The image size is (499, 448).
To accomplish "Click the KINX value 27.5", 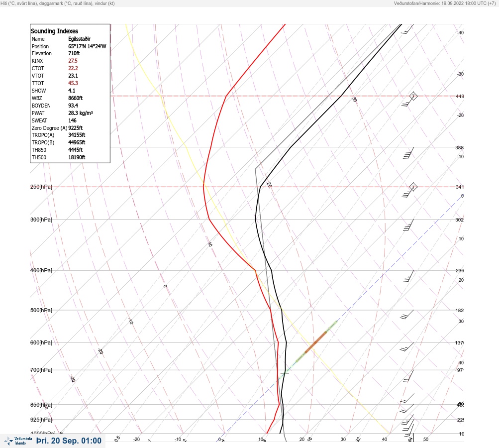I will point(73,61).
